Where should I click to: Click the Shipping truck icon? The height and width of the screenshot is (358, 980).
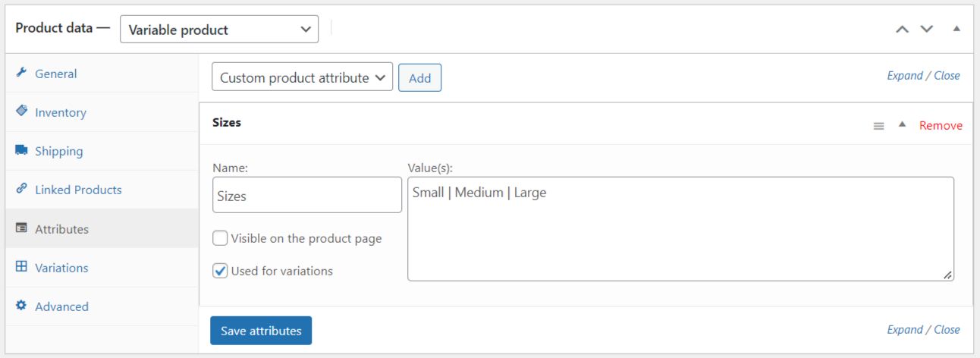click(x=21, y=151)
